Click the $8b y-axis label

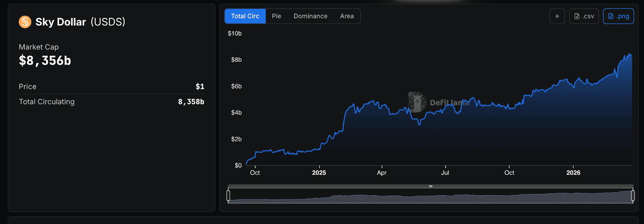click(x=236, y=60)
